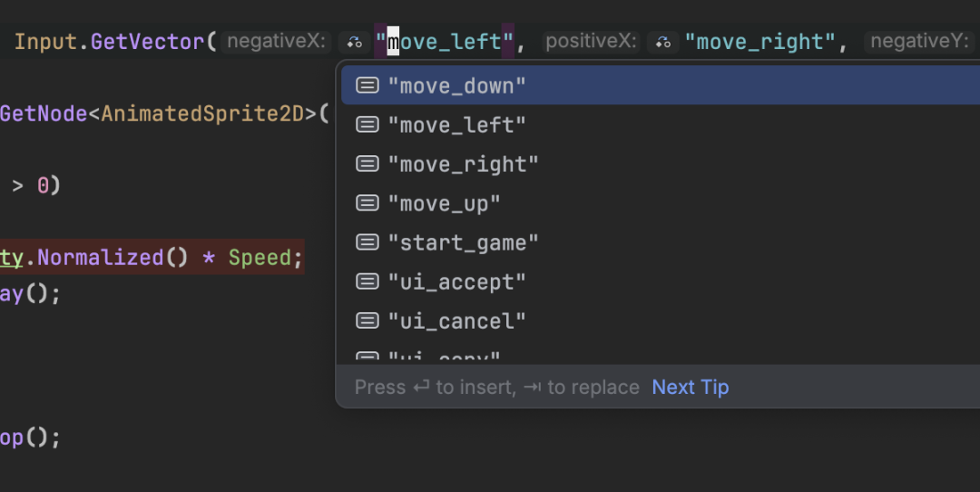Image resolution: width=980 pixels, height=492 pixels.
Task: Click the positiveX parameter hint
Action: click(x=593, y=42)
